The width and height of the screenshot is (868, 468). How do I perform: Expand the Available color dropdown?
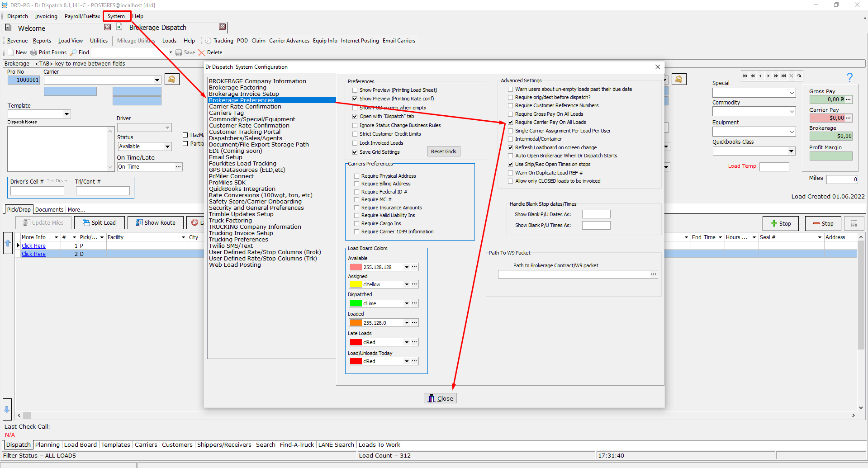pos(407,267)
